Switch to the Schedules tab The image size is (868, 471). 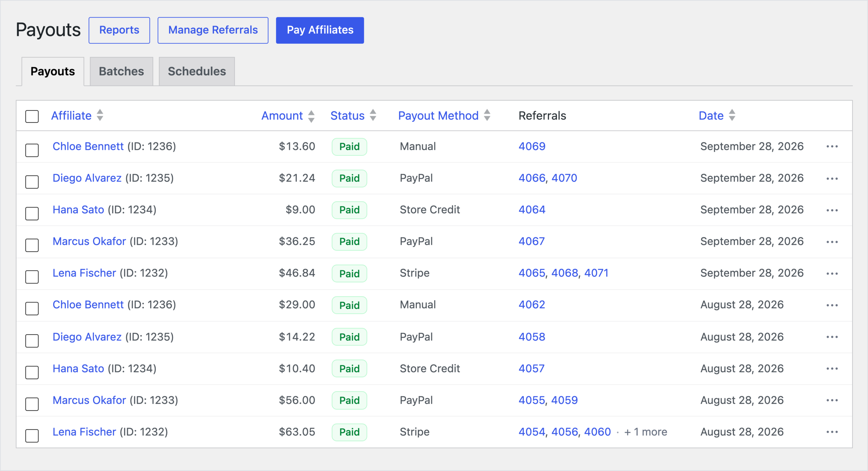(197, 71)
